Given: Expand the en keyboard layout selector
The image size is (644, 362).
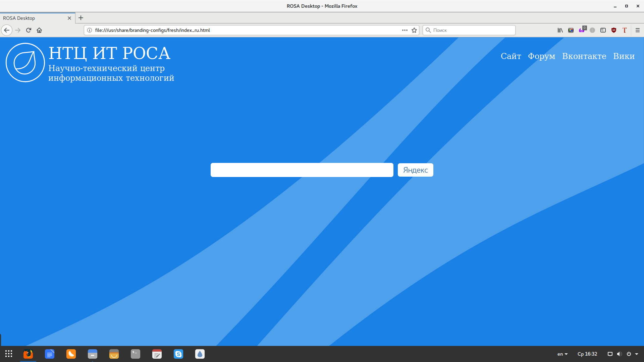Looking at the screenshot, I should click(562, 354).
